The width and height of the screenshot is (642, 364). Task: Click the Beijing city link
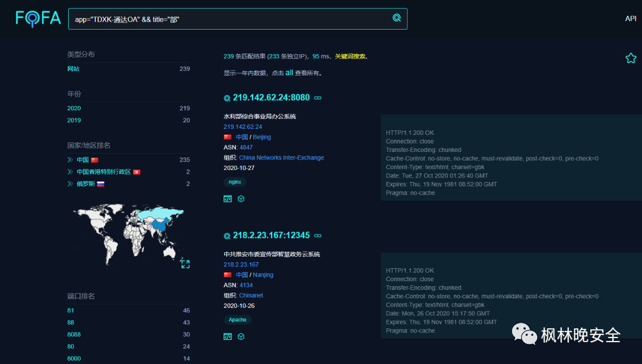(262, 137)
